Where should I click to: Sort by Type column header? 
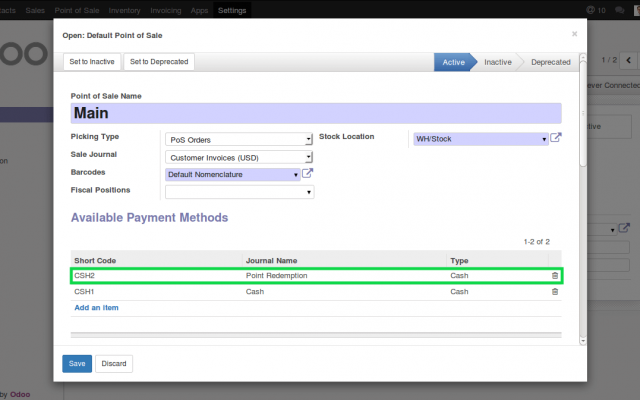coord(459,260)
